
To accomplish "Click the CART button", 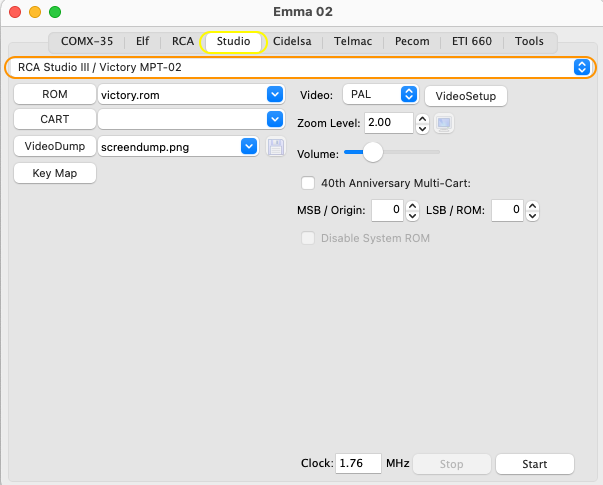I will [55, 119].
